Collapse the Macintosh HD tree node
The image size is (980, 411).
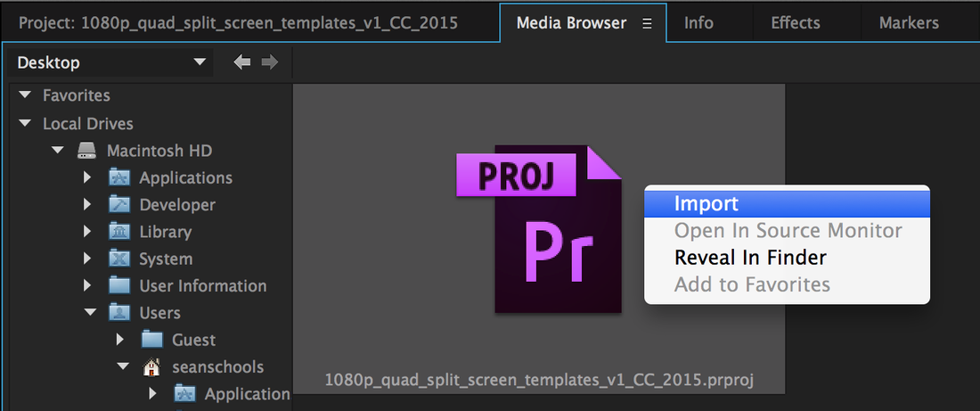[x=58, y=151]
